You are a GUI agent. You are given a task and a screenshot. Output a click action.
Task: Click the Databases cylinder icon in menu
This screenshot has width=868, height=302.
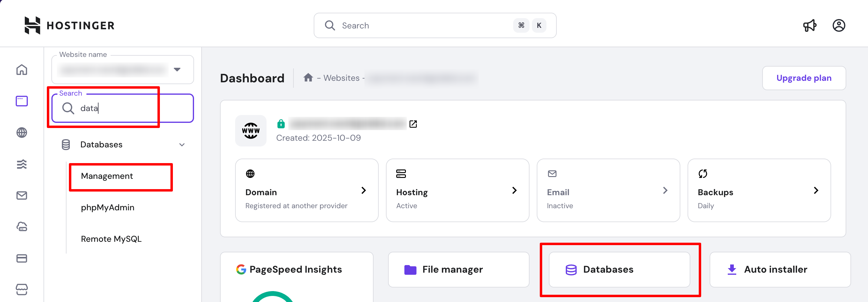point(66,145)
